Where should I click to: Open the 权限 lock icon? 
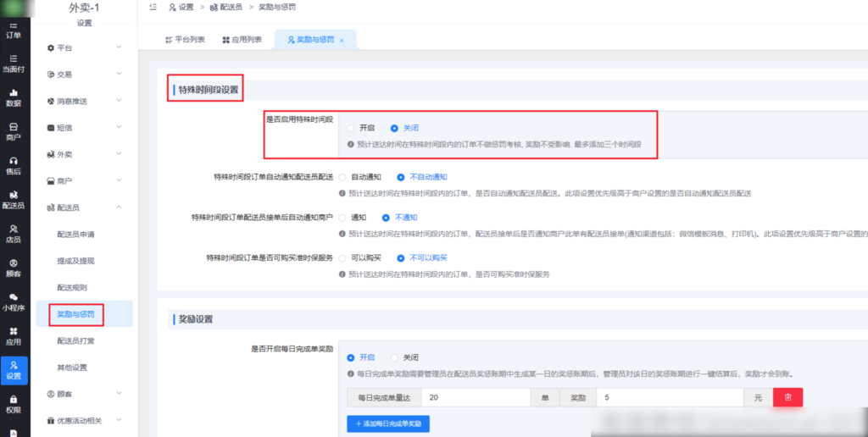(x=14, y=404)
